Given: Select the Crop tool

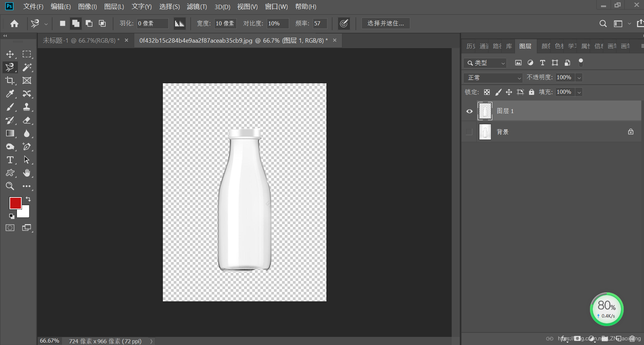Looking at the screenshot, I should tap(10, 81).
